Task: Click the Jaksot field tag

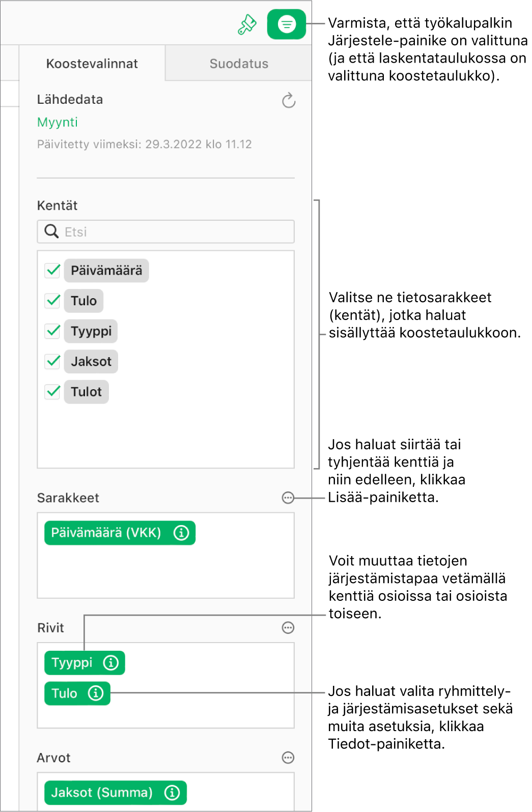Action: 91,362
